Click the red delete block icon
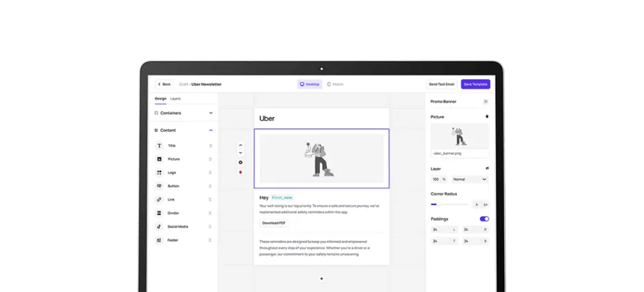 tap(240, 172)
